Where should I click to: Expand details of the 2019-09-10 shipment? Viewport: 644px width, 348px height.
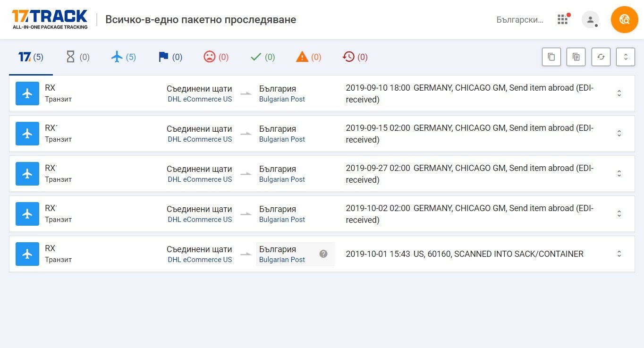point(619,93)
